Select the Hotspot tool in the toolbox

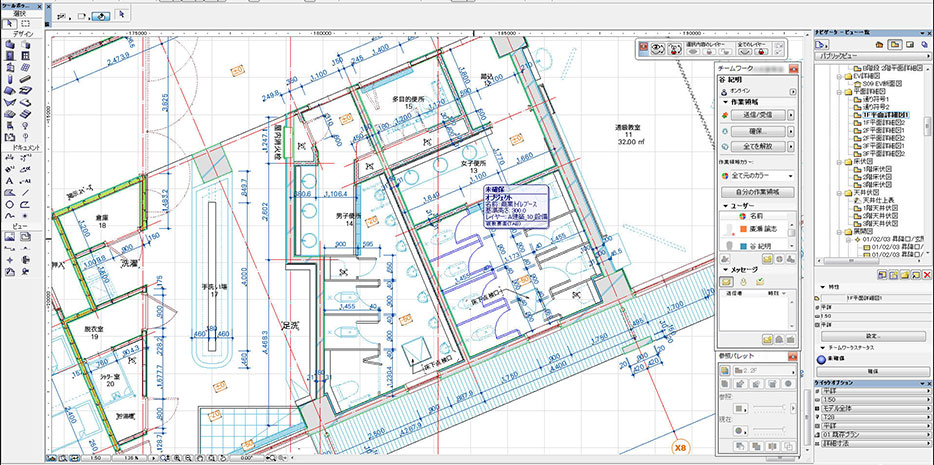pos(26,217)
